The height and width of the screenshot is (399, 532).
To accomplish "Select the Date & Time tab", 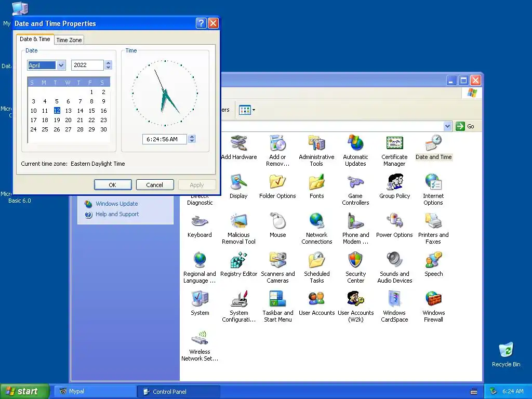I will (x=35, y=39).
